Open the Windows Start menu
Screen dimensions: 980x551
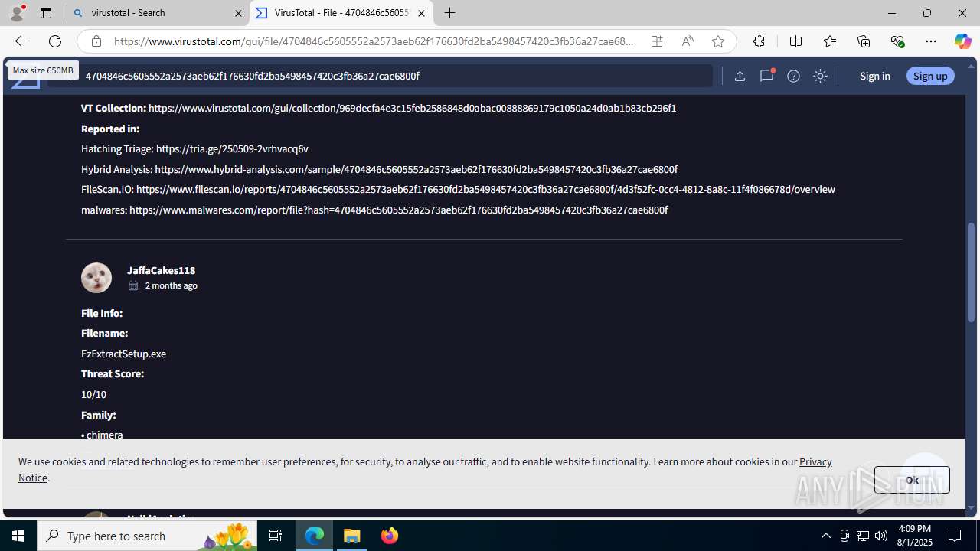[18, 536]
